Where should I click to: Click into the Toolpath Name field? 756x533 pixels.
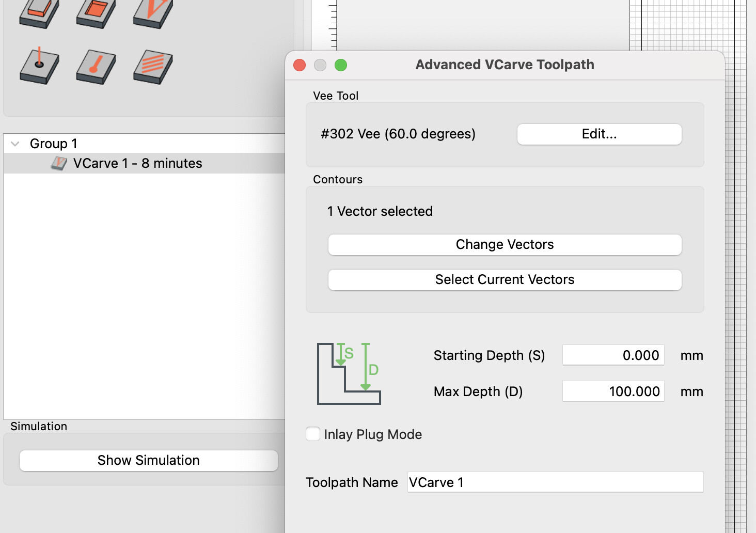point(556,482)
